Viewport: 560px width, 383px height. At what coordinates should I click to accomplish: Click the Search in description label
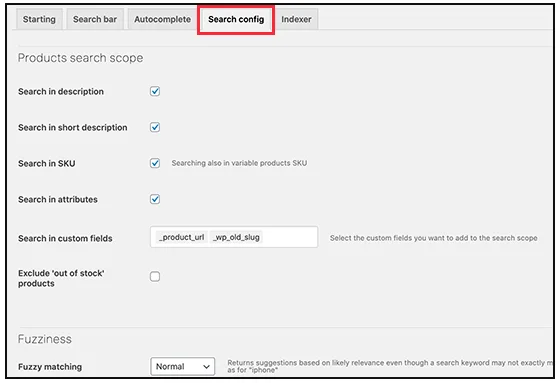pyautogui.click(x=61, y=91)
